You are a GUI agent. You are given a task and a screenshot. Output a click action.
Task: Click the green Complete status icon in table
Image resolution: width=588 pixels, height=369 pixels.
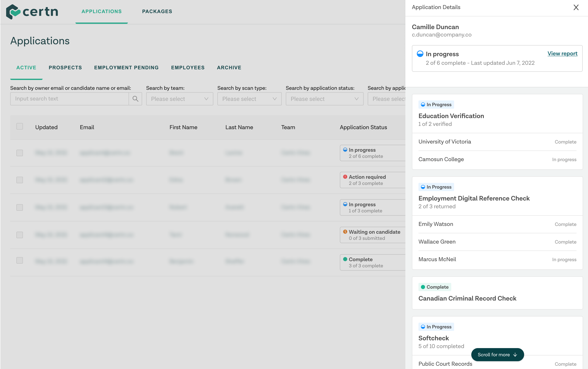(x=345, y=259)
